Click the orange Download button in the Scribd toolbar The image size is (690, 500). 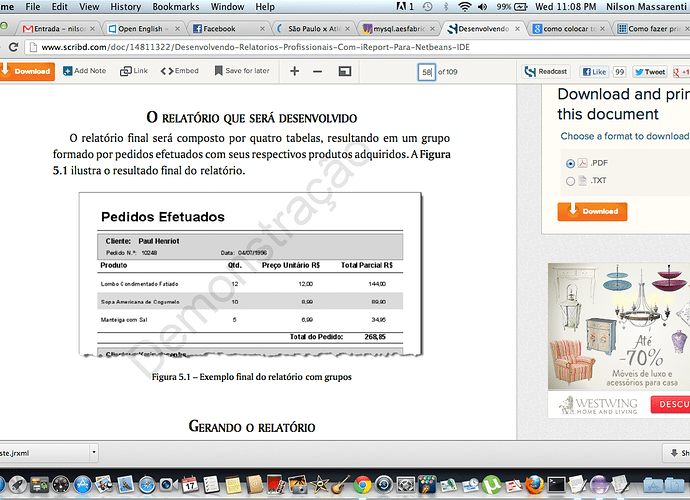tap(27, 71)
